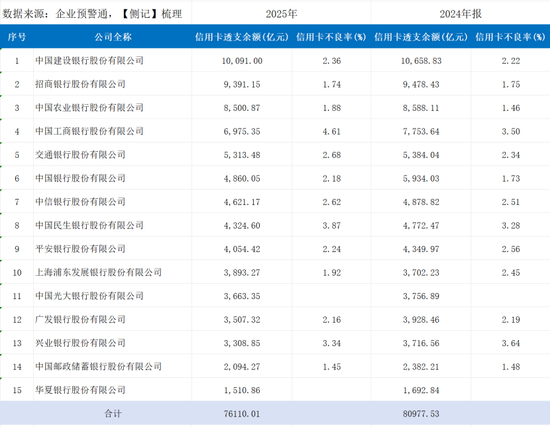Click the value 3,716.56
Image resolution: width=550 pixels, height=427 pixels.
click(x=421, y=343)
